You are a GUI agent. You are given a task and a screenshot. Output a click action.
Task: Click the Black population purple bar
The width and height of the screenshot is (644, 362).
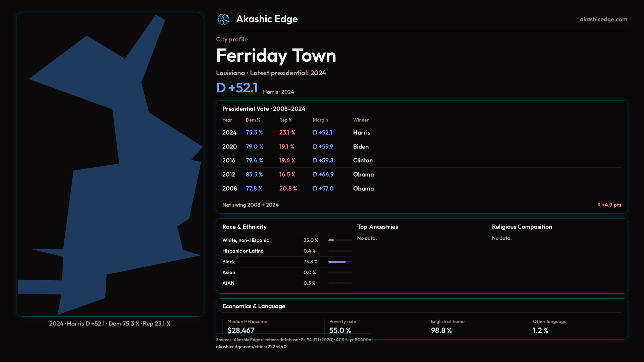point(337,262)
